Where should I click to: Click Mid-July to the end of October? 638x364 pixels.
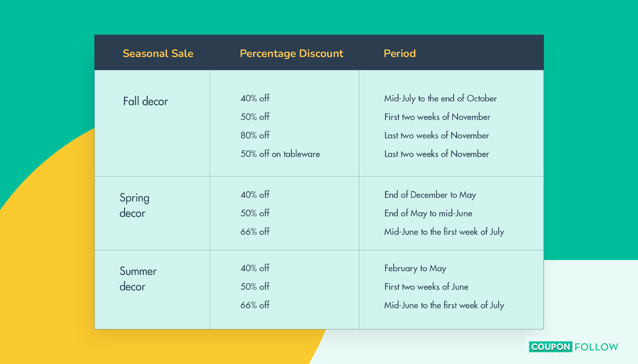[441, 98]
